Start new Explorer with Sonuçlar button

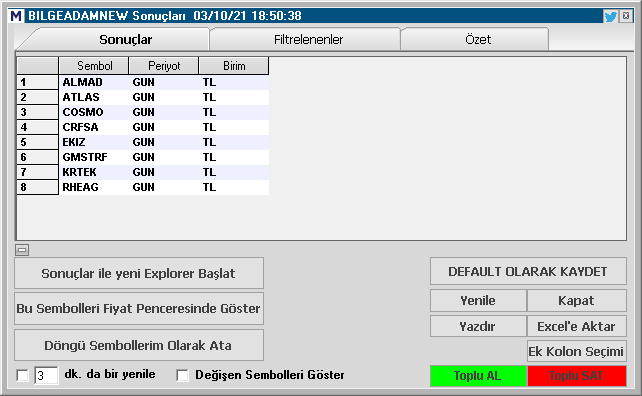point(139,273)
